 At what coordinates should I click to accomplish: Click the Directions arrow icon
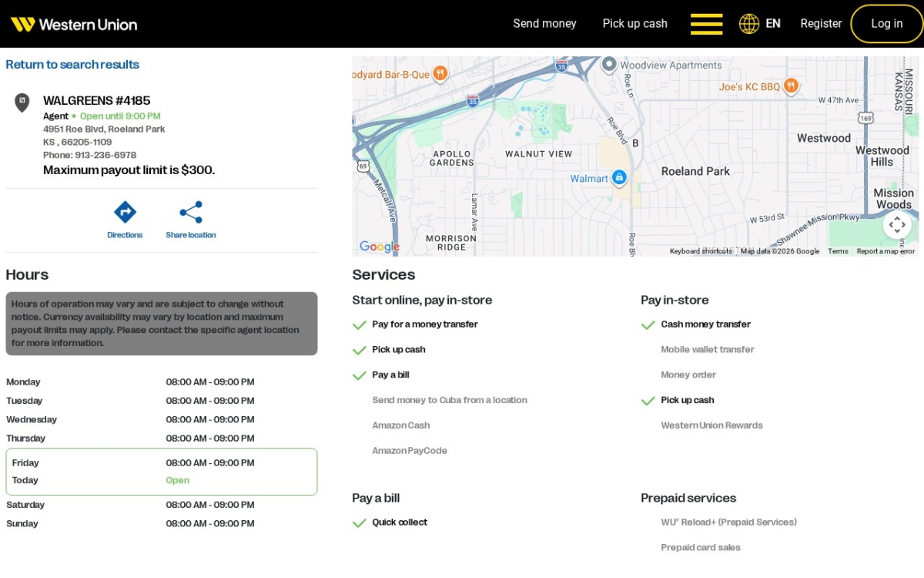(x=125, y=212)
